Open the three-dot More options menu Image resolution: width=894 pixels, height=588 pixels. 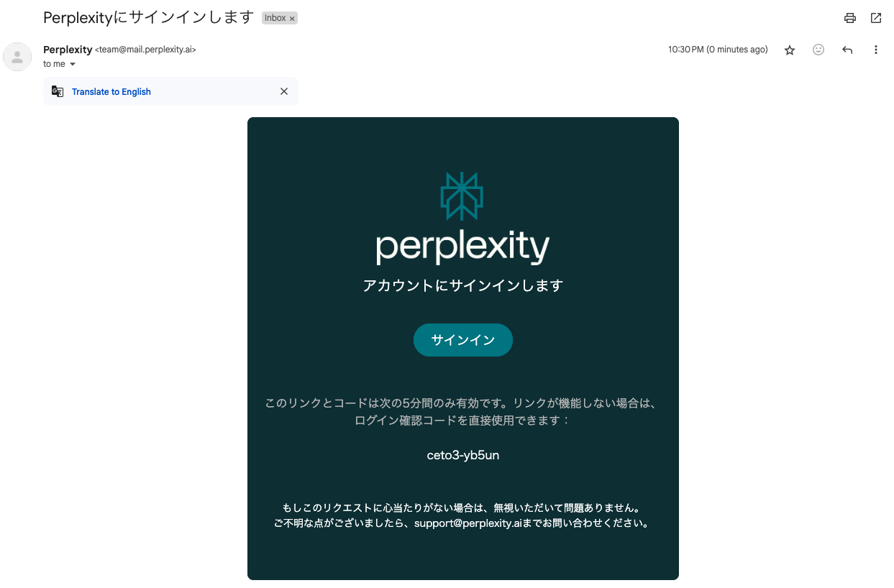tap(876, 50)
